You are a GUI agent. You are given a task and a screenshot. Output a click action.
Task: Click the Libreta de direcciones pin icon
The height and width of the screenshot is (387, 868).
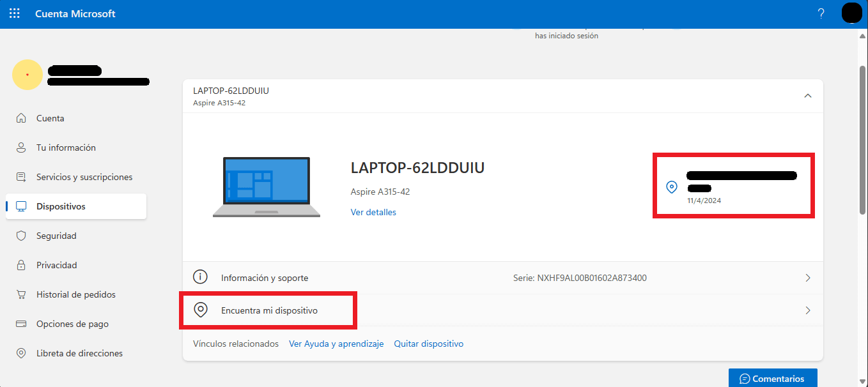point(21,353)
